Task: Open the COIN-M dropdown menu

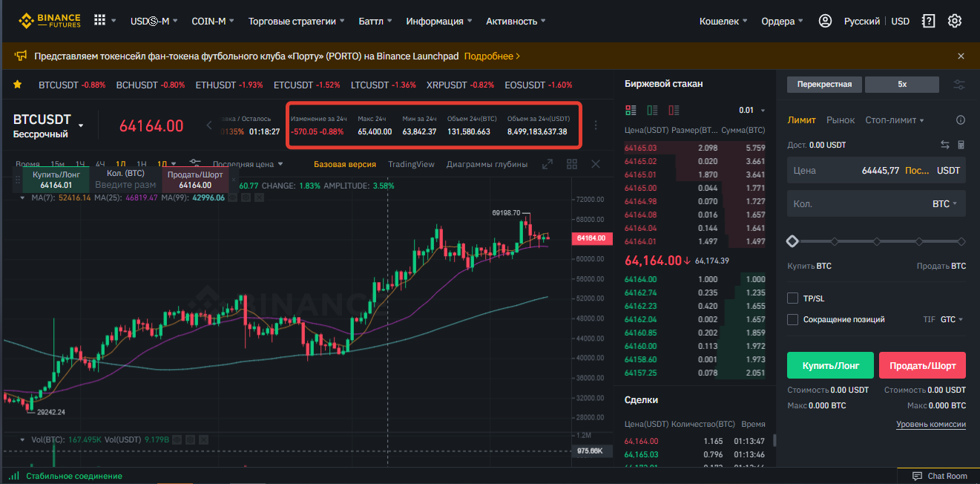Action: click(212, 21)
